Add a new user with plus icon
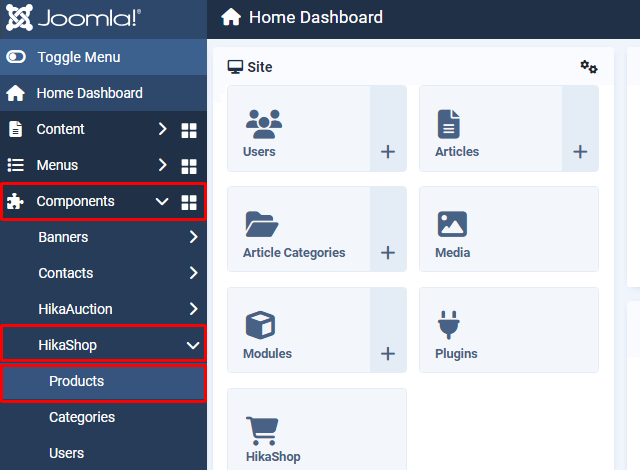The height and width of the screenshot is (470, 640). click(388, 152)
